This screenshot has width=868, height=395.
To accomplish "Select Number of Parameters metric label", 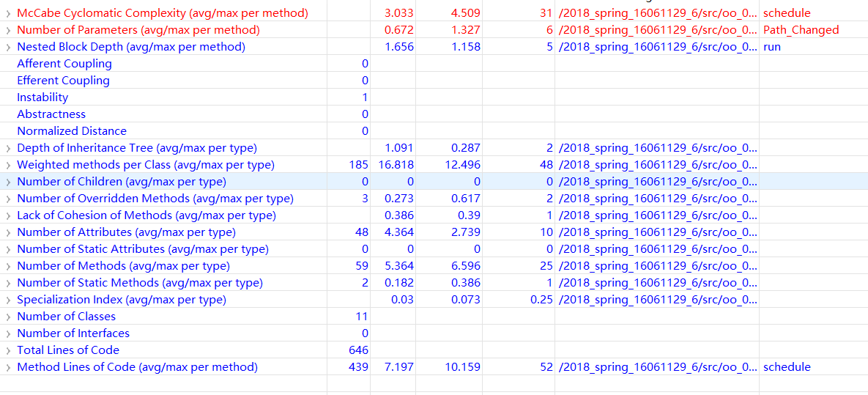I will click(138, 30).
